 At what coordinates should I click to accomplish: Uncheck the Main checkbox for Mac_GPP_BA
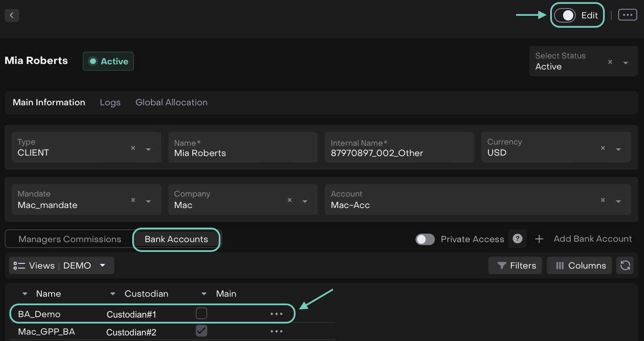point(201,331)
